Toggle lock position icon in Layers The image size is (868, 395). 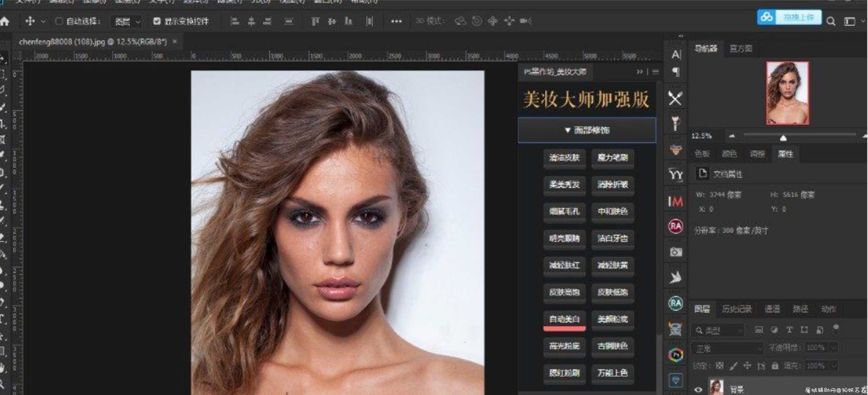(747, 366)
